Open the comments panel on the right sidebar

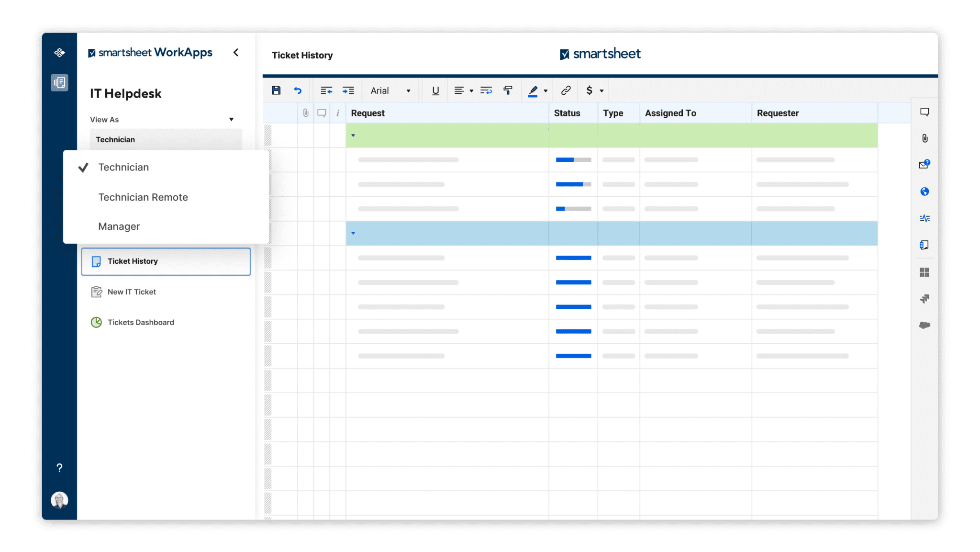coord(924,111)
